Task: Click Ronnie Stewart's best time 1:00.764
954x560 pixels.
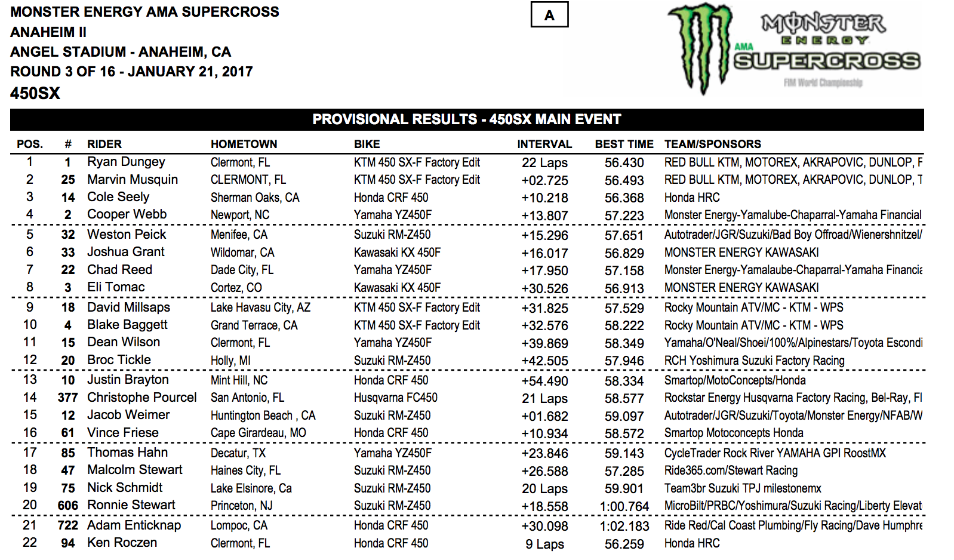Action: [x=624, y=506]
